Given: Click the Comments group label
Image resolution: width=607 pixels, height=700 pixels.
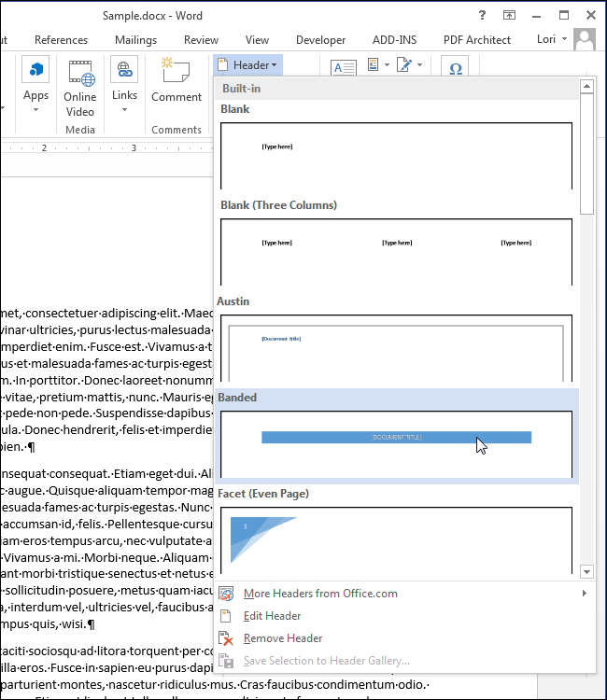Looking at the screenshot, I should point(176,130).
